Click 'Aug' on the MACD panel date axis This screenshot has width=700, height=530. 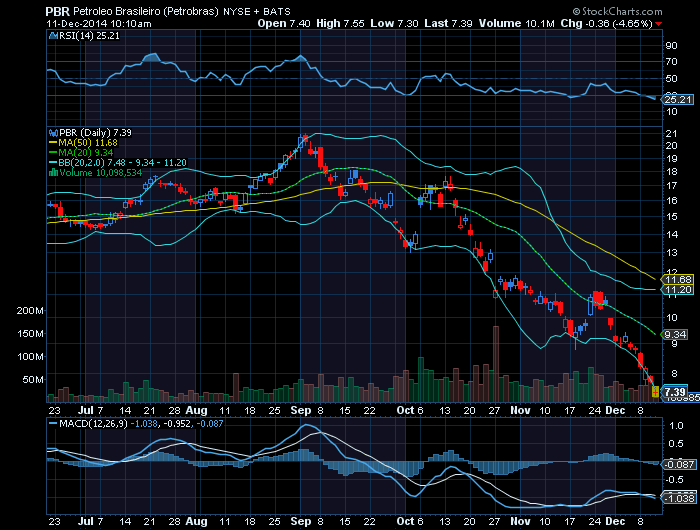tap(196, 521)
